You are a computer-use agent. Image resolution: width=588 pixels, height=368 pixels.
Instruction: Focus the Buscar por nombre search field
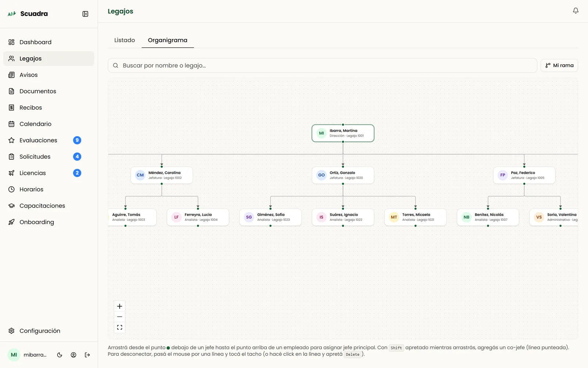[x=322, y=66]
